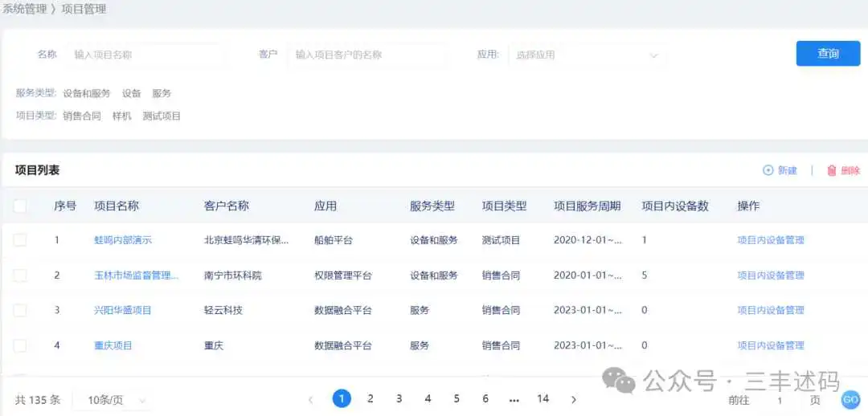Click the 新建 text button

[787, 170]
